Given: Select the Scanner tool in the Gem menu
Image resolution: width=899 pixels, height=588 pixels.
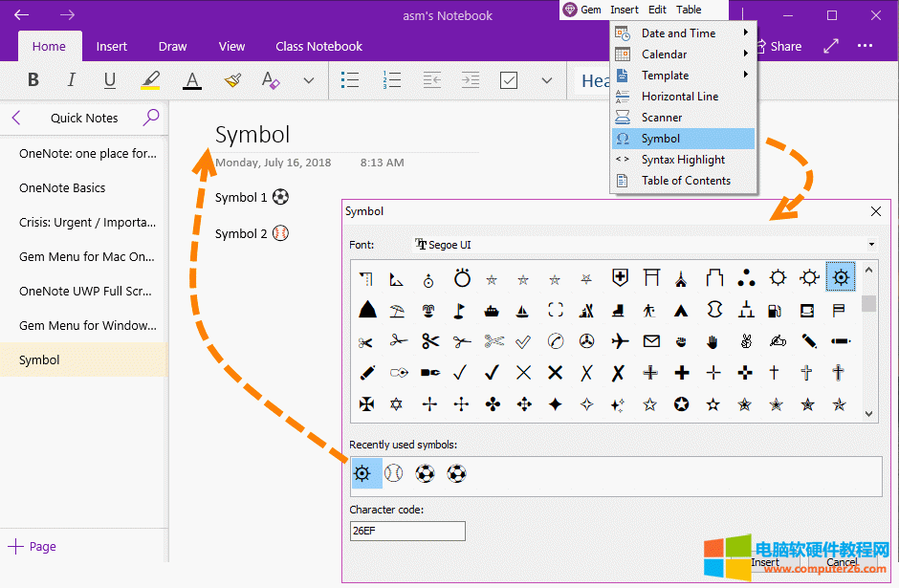Looking at the screenshot, I should (663, 117).
